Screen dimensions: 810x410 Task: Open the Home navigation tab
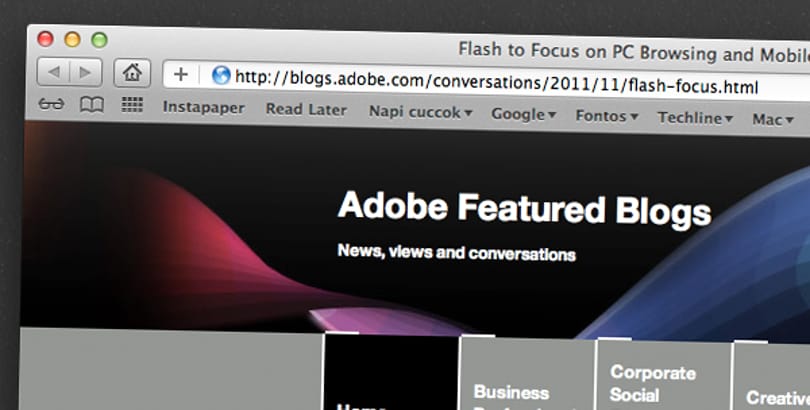click(391, 372)
